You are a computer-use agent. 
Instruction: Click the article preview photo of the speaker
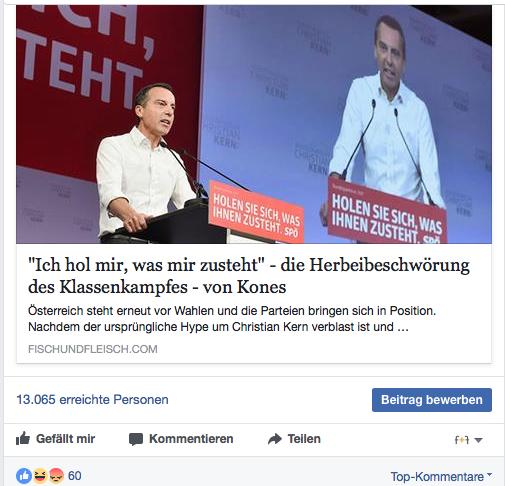(x=254, y=124)
